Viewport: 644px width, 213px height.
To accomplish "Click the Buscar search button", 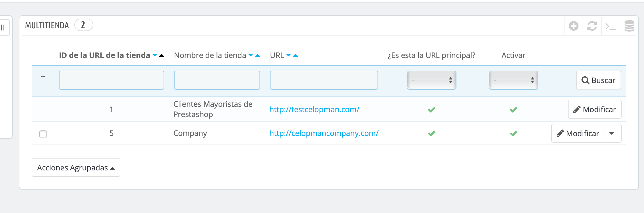I will tap(598, 80).
